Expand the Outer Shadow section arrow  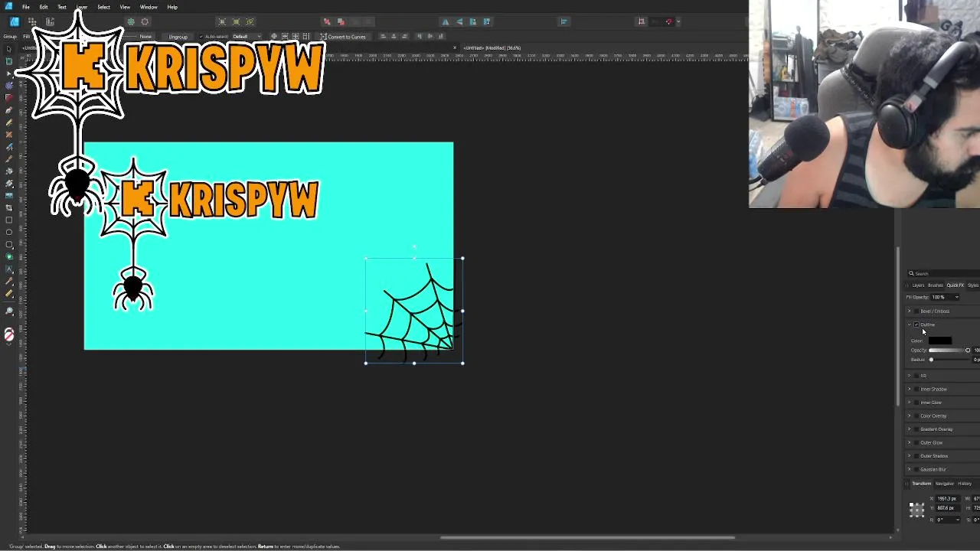(x=910, y=456)
